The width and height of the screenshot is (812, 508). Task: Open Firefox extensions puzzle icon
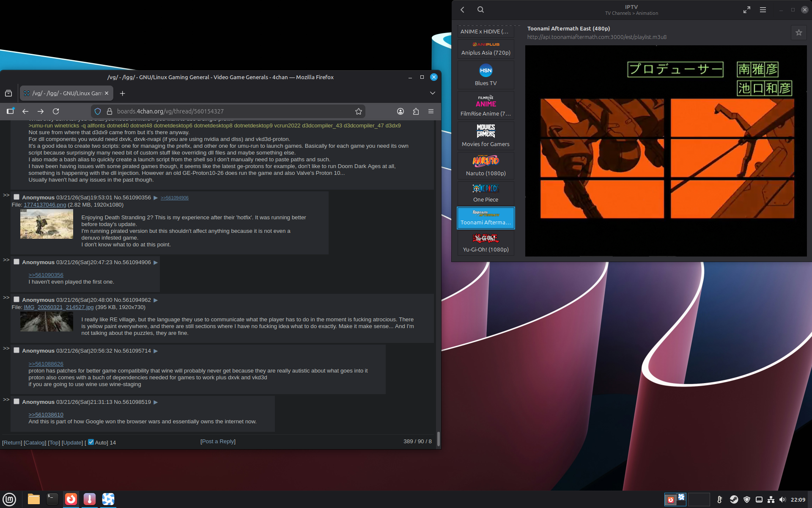[416, 111]
